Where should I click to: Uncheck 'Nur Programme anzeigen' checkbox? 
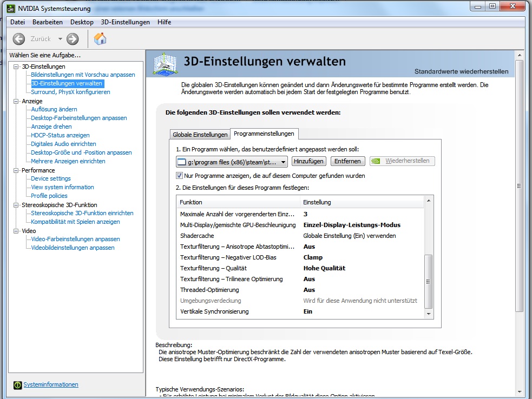pos(180,176)
